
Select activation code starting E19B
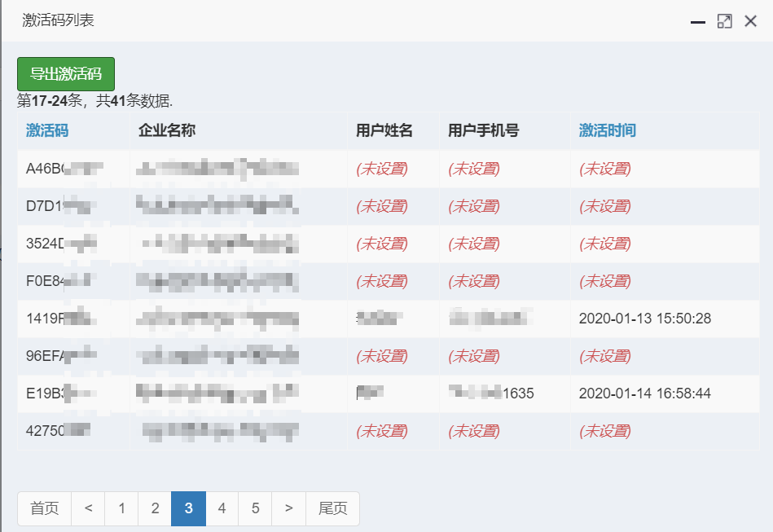62,394
